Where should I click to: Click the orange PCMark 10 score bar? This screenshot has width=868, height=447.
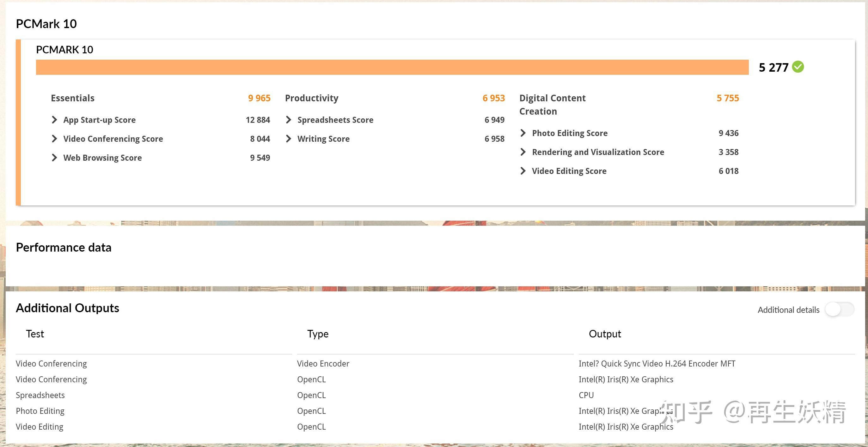pyautogui.click(x=392, y=67)
